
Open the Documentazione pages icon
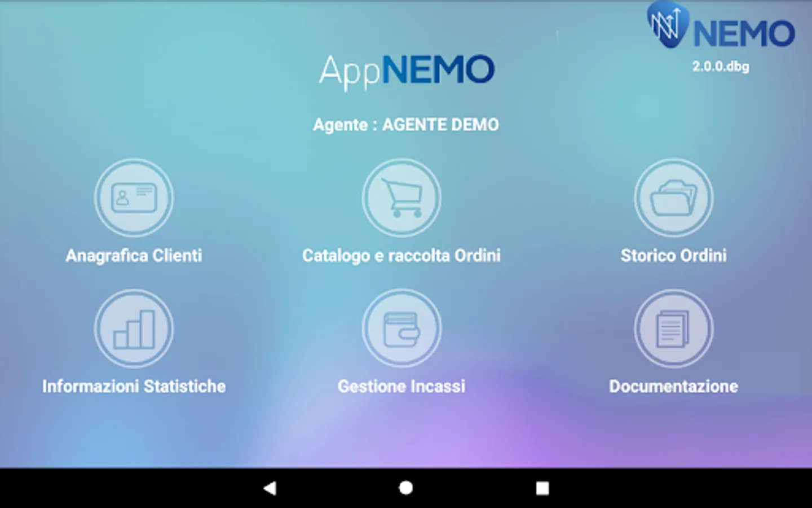point(673,329)
